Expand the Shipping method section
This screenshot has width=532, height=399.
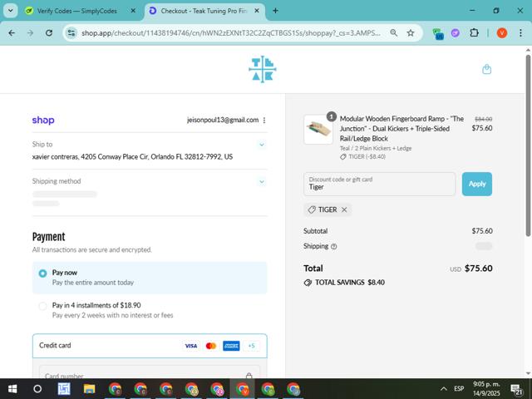tap(262, 181)
